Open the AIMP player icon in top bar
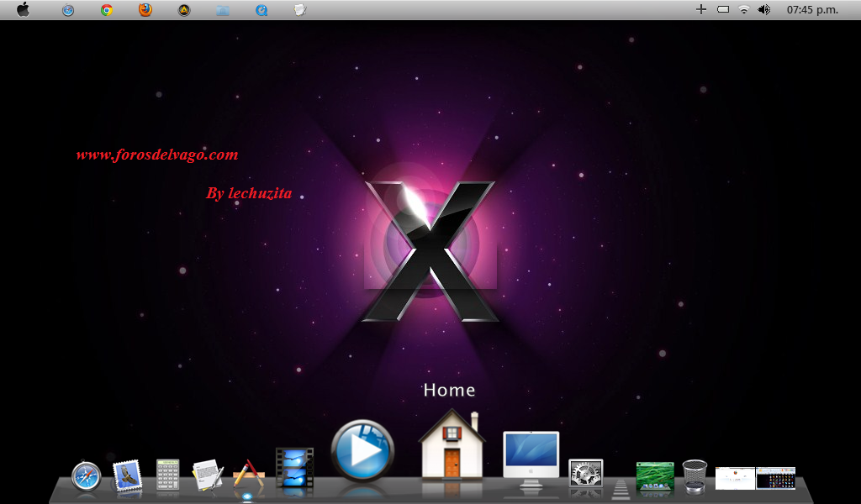Viewport: 861px width, 504px height. click(184, 10)
